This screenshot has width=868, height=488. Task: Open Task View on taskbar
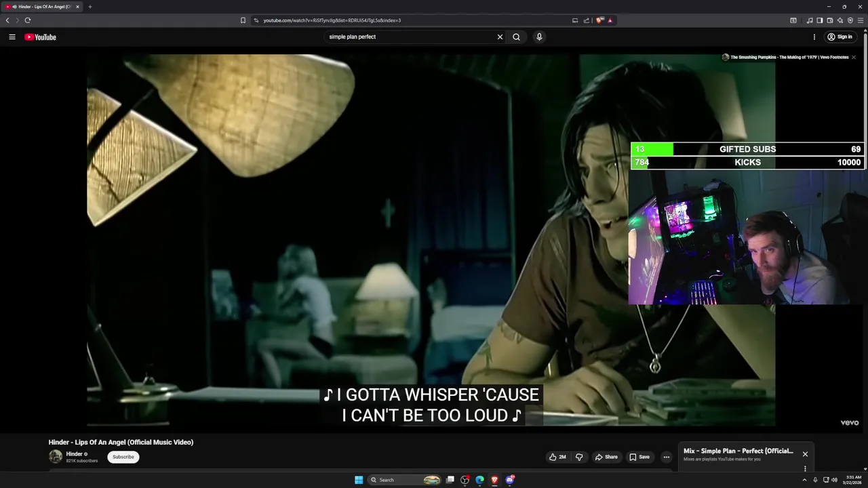click(x=450, y=480)
